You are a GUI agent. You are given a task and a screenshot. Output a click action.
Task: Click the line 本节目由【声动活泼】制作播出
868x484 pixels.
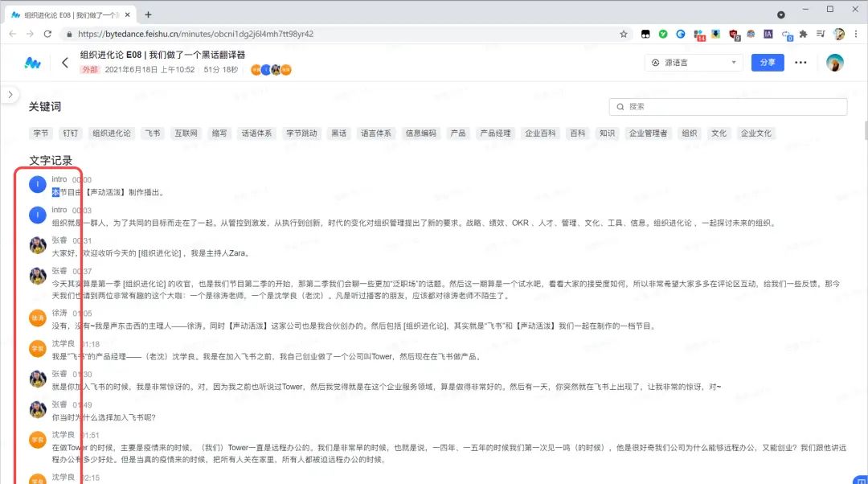click(108, 192)
